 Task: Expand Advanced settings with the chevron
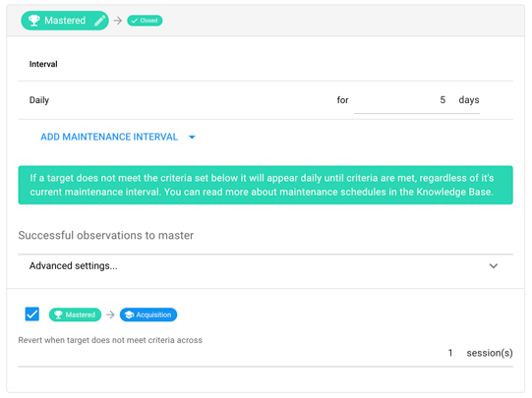(x=494, y=265)
